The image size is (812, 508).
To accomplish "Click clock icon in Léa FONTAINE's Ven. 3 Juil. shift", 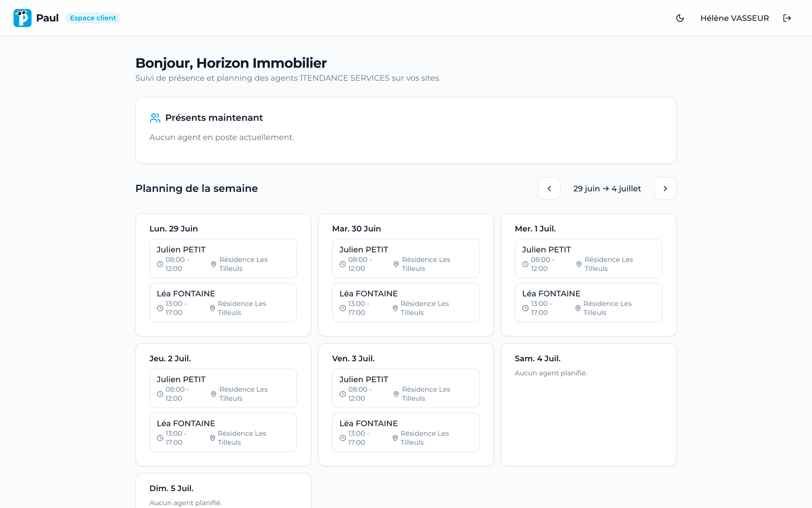I will point(343,438).
